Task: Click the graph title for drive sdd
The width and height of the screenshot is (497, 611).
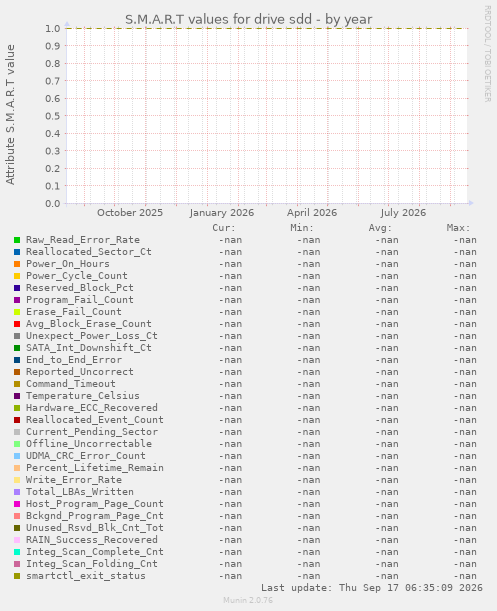Action: (x=248, y=19)
